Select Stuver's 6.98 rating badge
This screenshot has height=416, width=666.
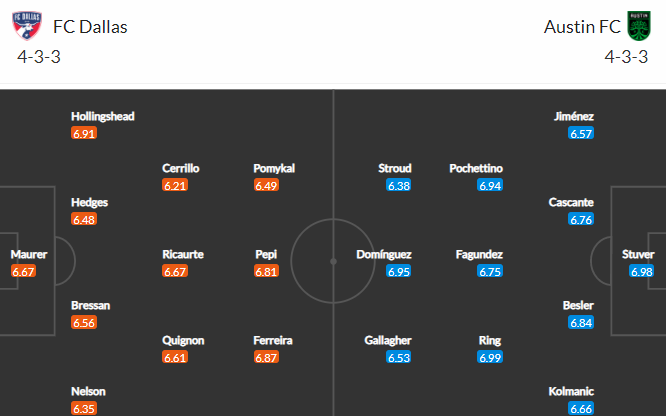[x=641, y=272]
